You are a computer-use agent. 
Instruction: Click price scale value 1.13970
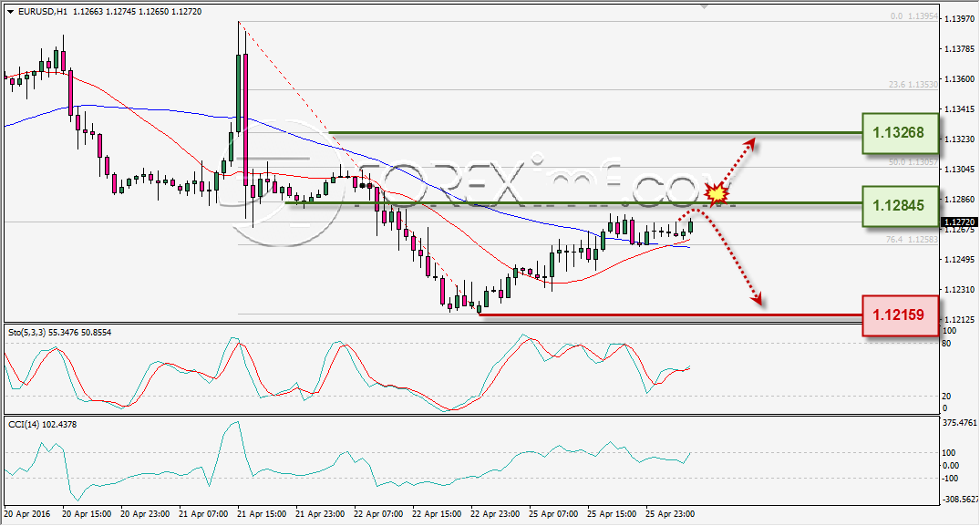tap(959, 19)
